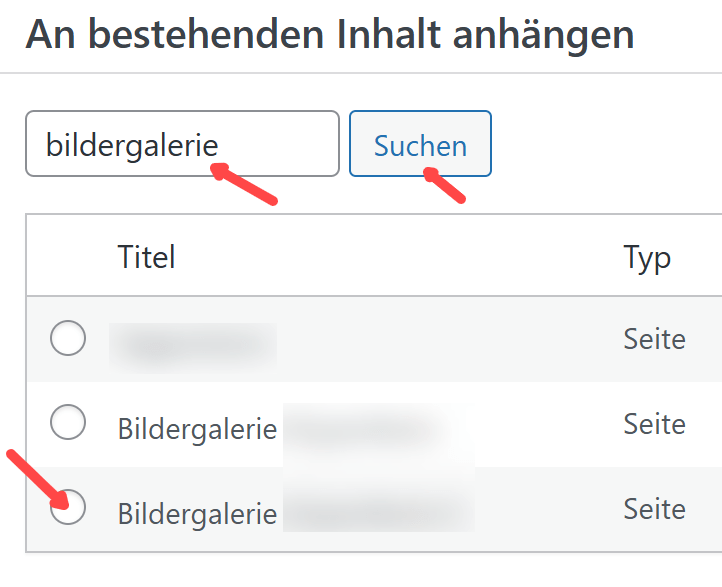The height and width of the screenshot is (587, 722).
Task: Select the radio button beside the blurred-title row
Action: pos(68,340)
